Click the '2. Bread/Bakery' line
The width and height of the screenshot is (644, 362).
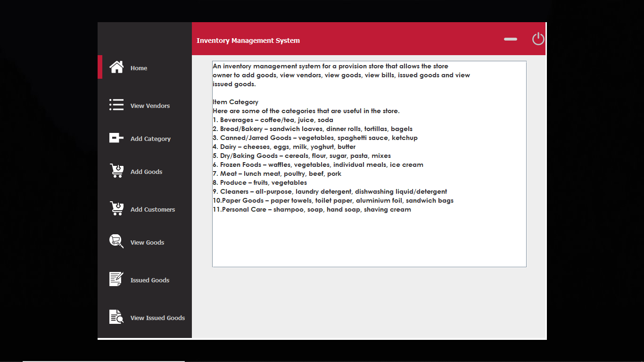coord(313,129)
